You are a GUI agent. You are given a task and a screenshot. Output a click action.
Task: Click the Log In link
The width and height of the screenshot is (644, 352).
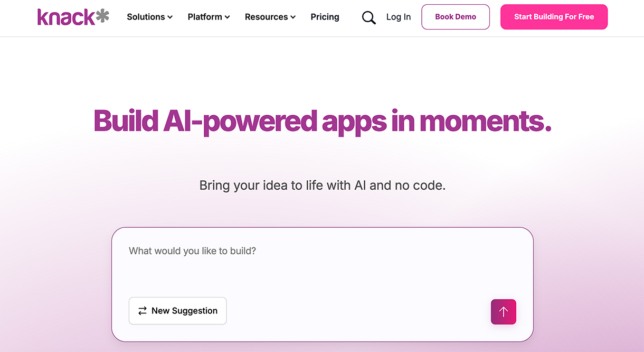pos(398,17)
